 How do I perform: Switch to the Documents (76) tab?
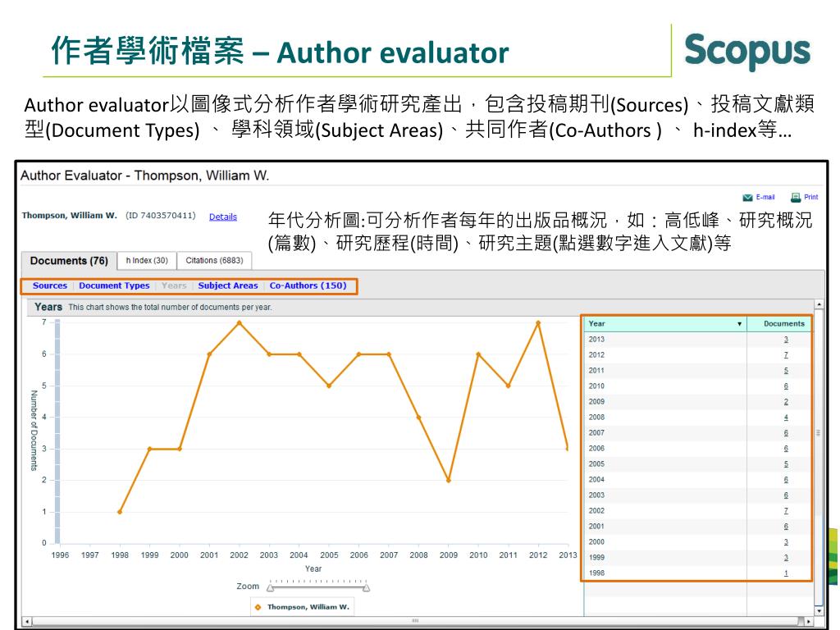pos(69,260)
